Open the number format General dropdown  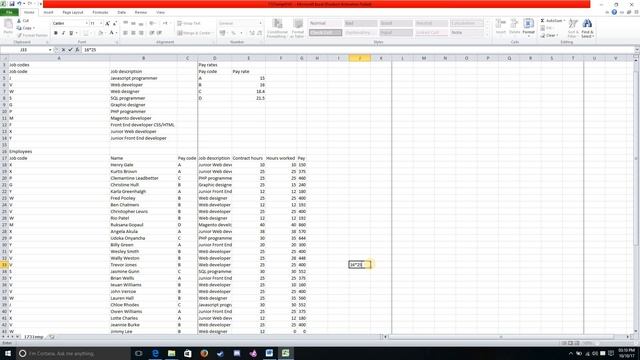click(x=260, y=24)
